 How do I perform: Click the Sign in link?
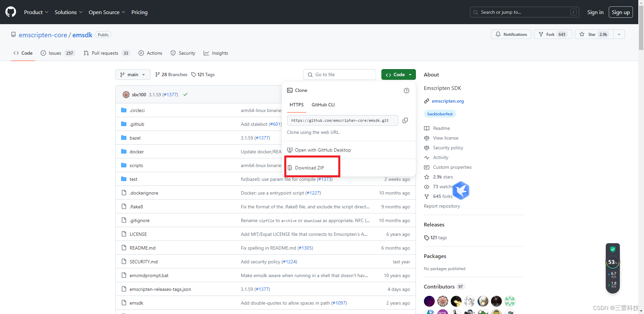(595, 12)
